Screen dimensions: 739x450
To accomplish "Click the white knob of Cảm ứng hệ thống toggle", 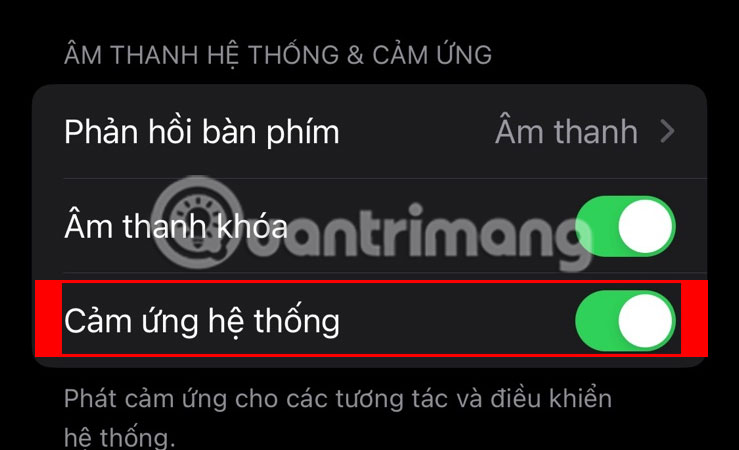I will (x=645, y=320).
